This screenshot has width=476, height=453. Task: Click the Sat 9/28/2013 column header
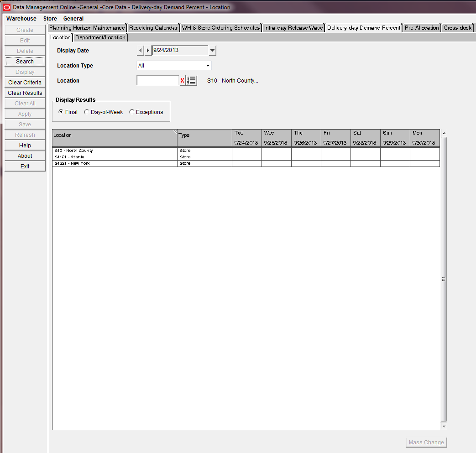tap(366, 138)
